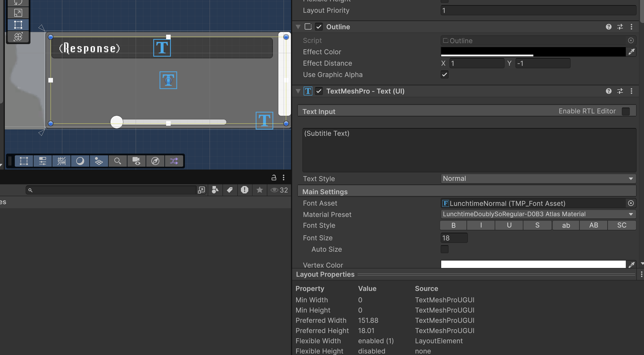The image size is (644, 355).
Task: Open Material Preset dropdown
Action: pos(538,214)
